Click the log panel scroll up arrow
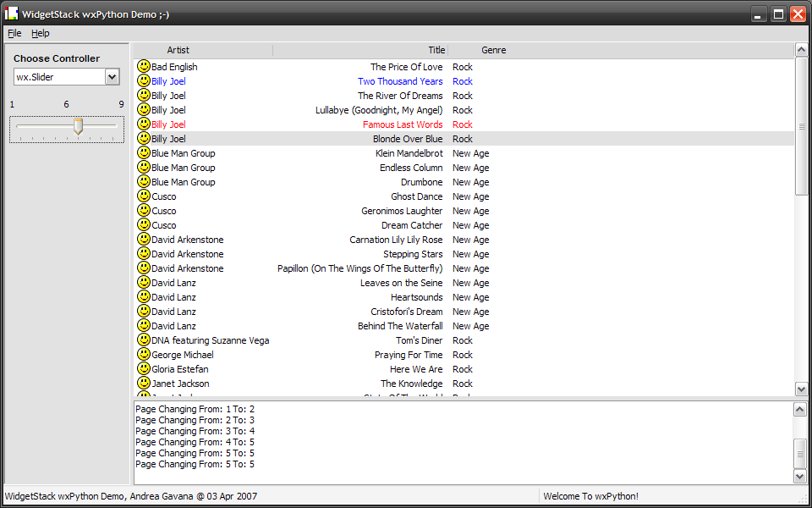Screen dimensions: 812x508 [800, 410]
